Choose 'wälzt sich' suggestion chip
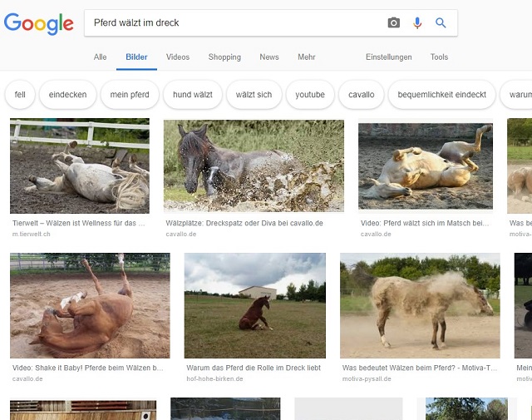Image resolution: width=532 pixels, height=420 pixels. point(254,94)
